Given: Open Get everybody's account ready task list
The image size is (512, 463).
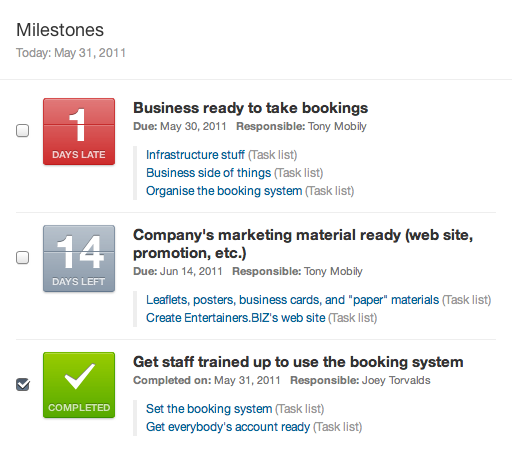Looking at the screenshot, I should coord(228,427).
